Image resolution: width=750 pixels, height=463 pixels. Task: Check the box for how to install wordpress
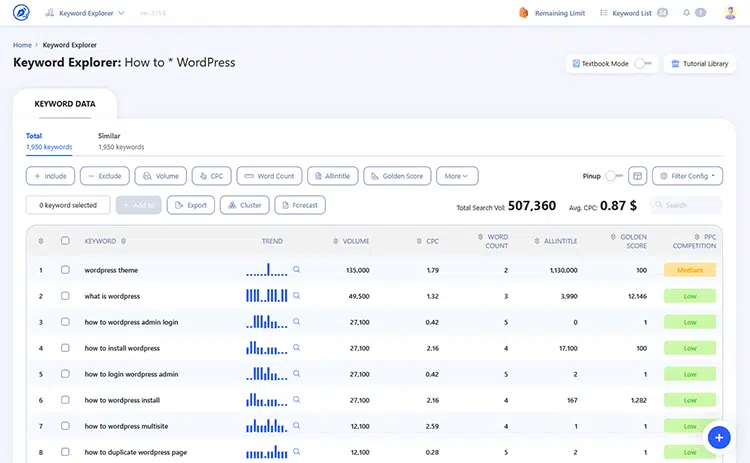click(66, 348)
